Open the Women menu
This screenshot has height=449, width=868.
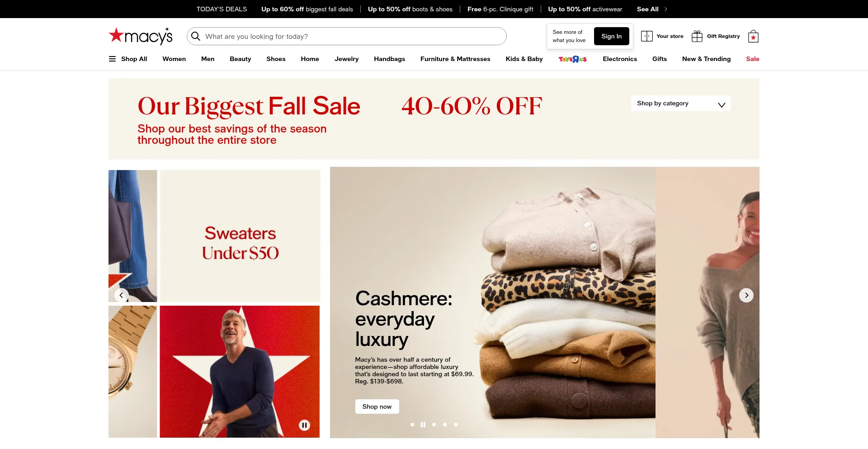[174, 59]
